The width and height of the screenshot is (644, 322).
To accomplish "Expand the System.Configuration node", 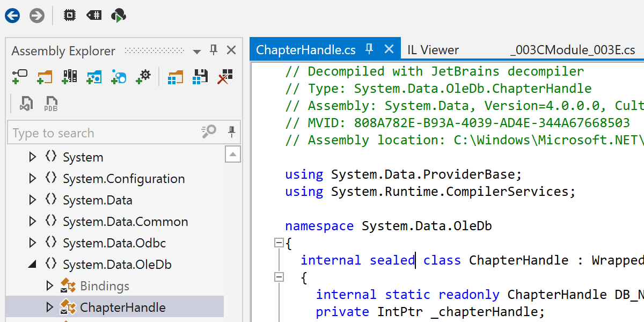I will [x=32, y=178].
